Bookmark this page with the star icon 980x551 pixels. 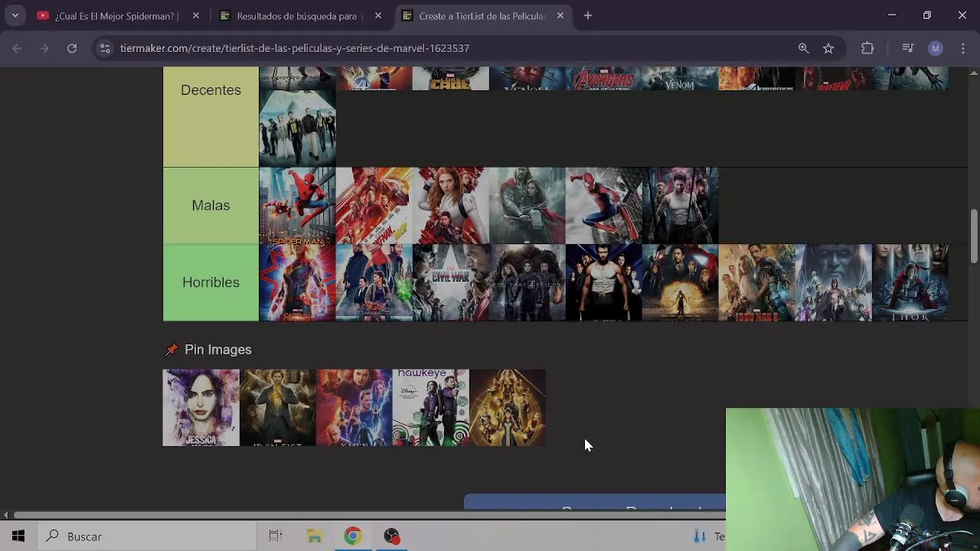pyautogui.click(x=828, y=48)
